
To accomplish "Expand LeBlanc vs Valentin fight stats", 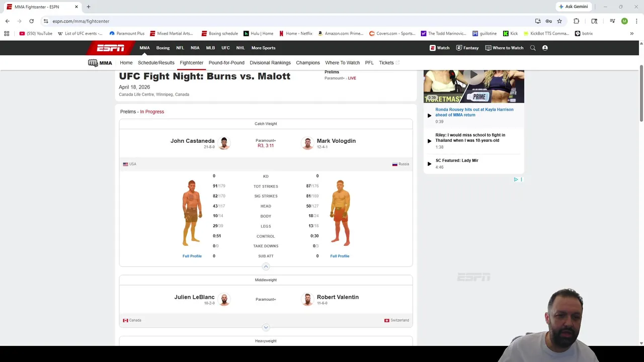I will click(x=266, y=327).
